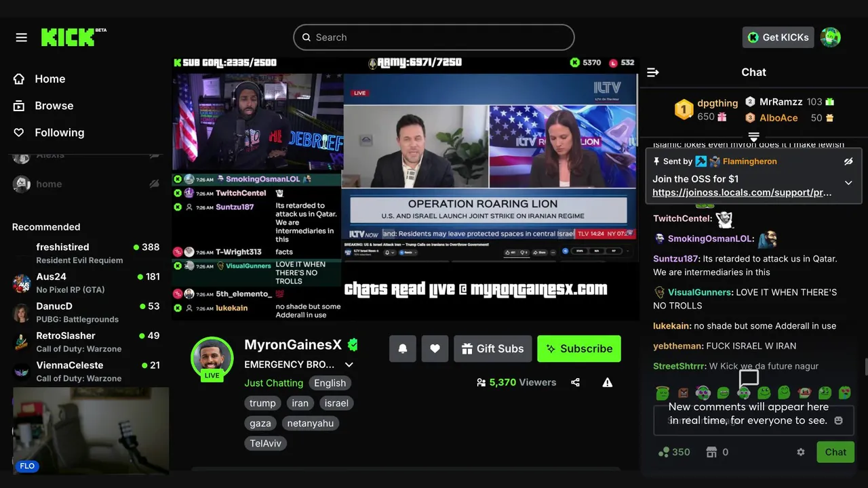Click the Gift Subs button
868x488 pixels.
[492, 348]
